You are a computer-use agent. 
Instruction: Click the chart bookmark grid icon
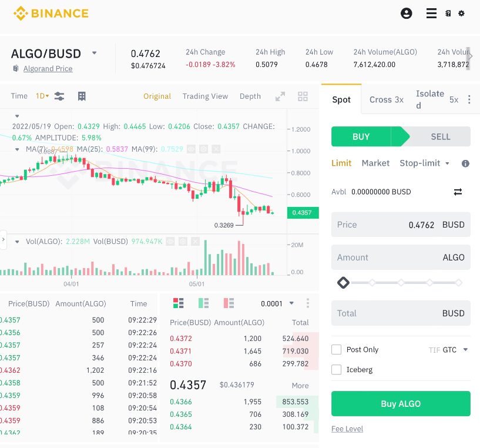pyautogui.click(x=82, y=96)
